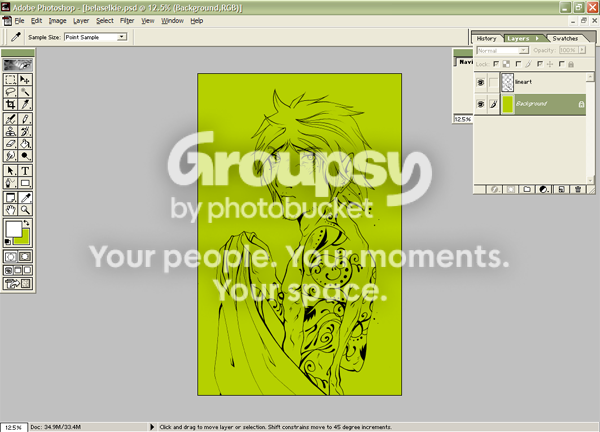This screenshot has width=600, height=432.
Task: Select the Magic Wand tool
Action: click(x=25, y=92)
